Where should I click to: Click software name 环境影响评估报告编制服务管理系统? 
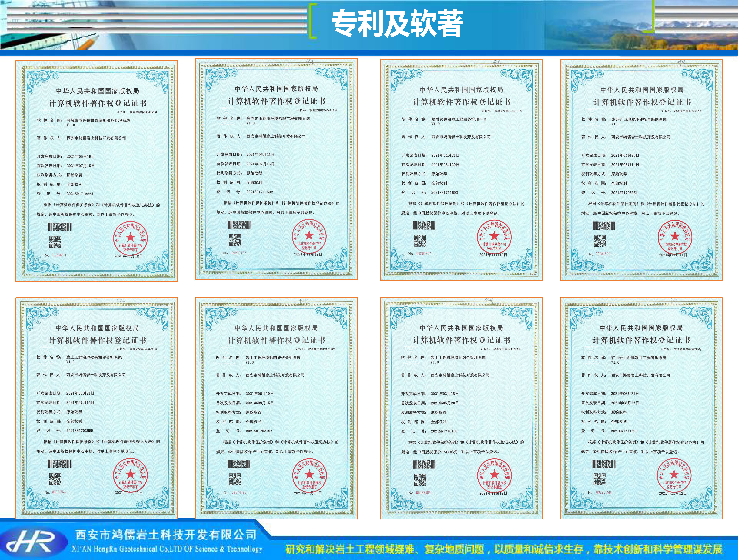click(x=98, y=120)
